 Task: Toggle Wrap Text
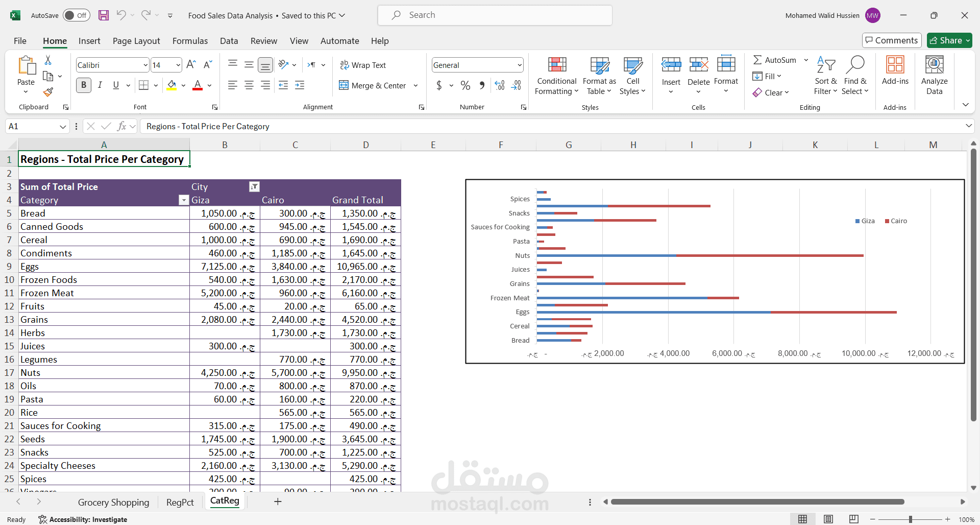[363, 65]
